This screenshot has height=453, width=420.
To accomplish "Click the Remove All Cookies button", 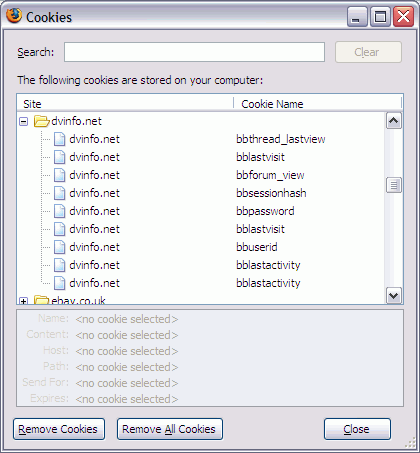I will (x=170, y=429).
